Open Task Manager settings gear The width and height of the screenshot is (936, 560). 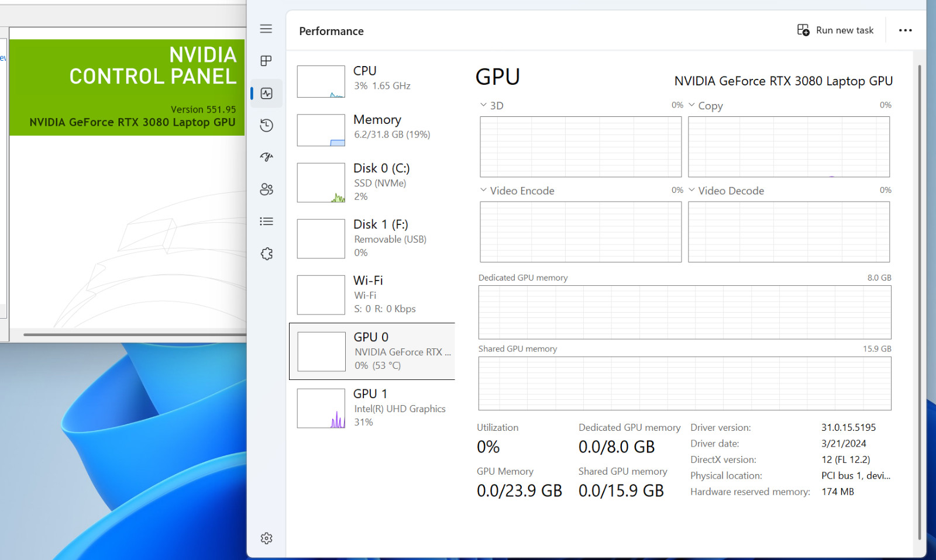(266, 538)
